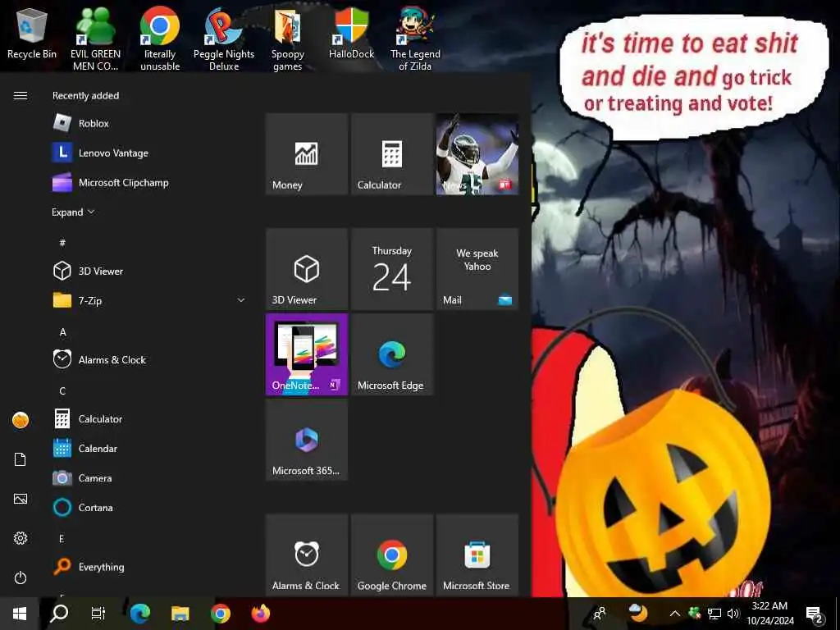
Task: Open the user account avatar
Action: [x=21, y=420]
